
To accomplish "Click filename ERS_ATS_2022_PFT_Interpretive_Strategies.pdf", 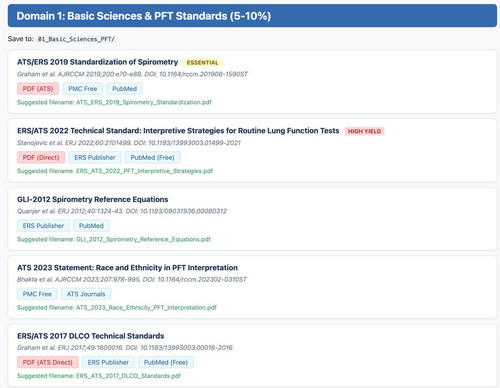I will click(x=144, y=171).
